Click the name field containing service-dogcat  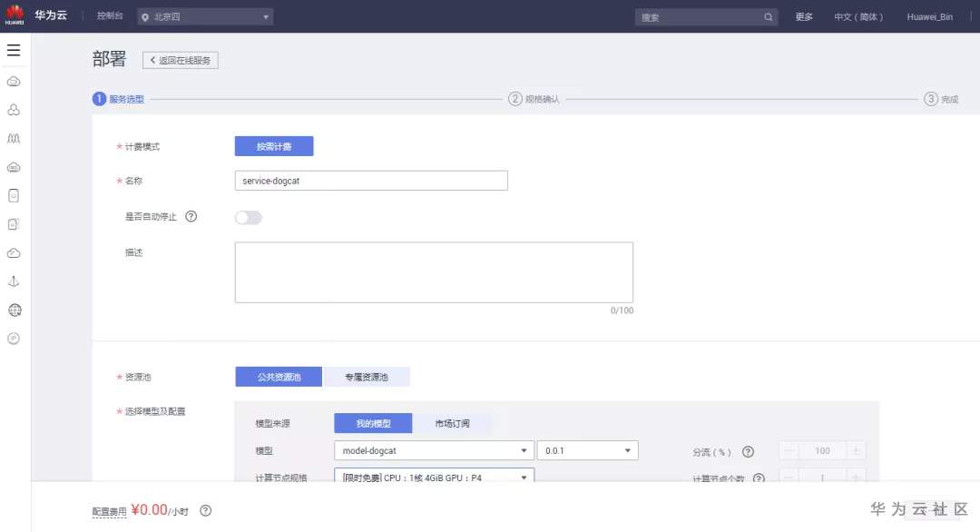click(371, 181)
